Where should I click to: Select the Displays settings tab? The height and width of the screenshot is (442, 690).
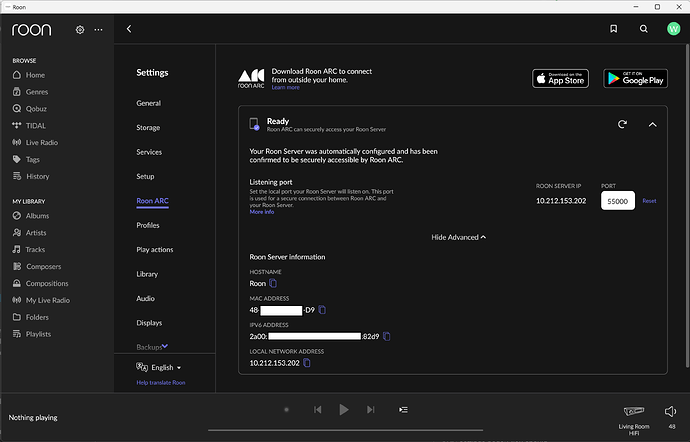(149, 323)
